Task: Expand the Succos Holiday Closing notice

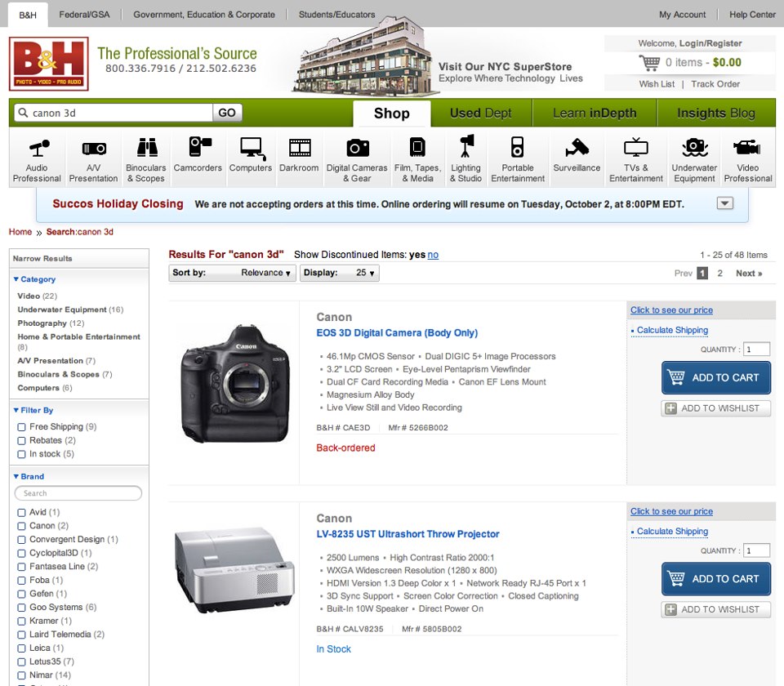Action: [x=724, y=203]
